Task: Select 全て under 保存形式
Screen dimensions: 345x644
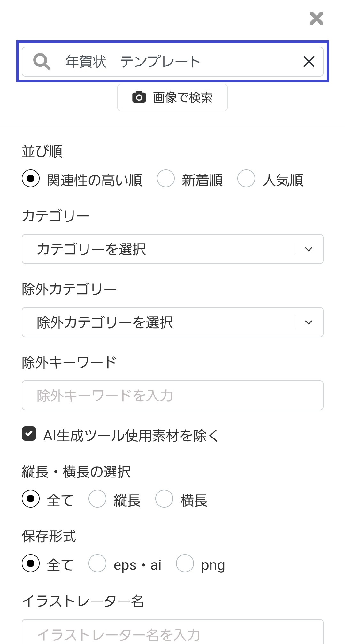Action: click(31, 563)
